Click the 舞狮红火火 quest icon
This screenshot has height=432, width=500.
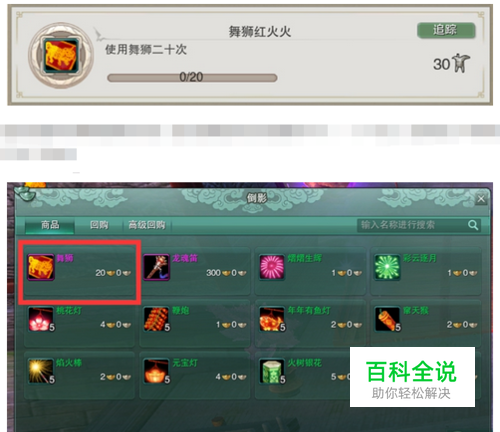coord(61,55)
